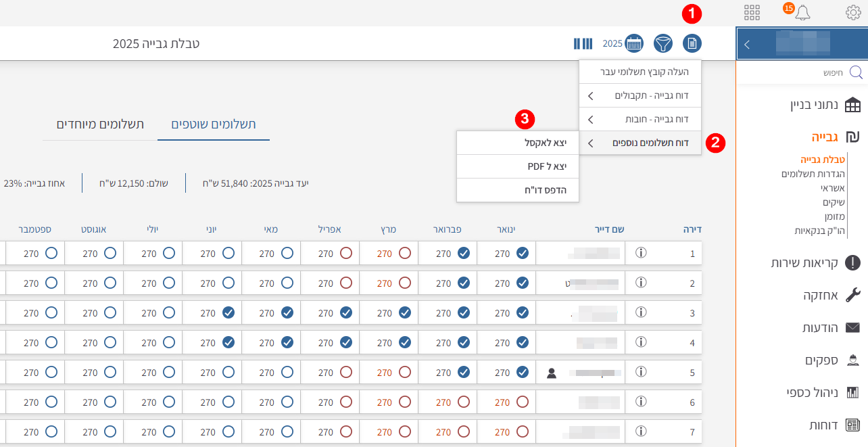The height and width of the screenshot is (447, 868).
Task: Switch to תשלומים מיוחדים tab
Action: pos(100,124)
